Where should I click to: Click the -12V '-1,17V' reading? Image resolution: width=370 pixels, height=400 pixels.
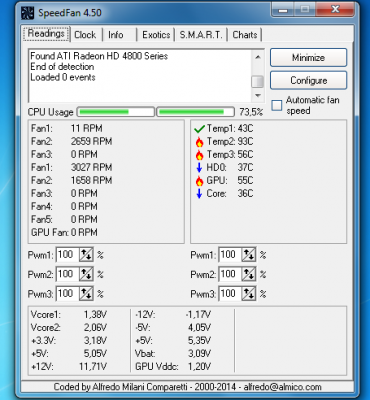click(x=198, y=315)
